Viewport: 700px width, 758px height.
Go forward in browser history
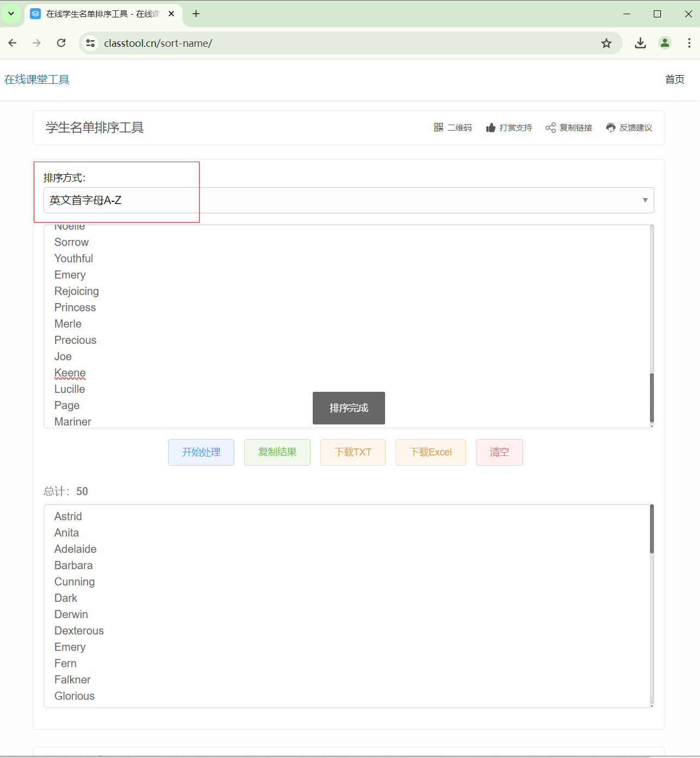[37, 43]
